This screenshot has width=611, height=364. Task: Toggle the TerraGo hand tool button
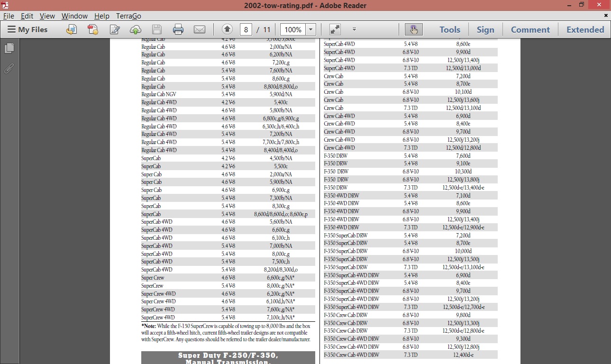click(413, 29)
